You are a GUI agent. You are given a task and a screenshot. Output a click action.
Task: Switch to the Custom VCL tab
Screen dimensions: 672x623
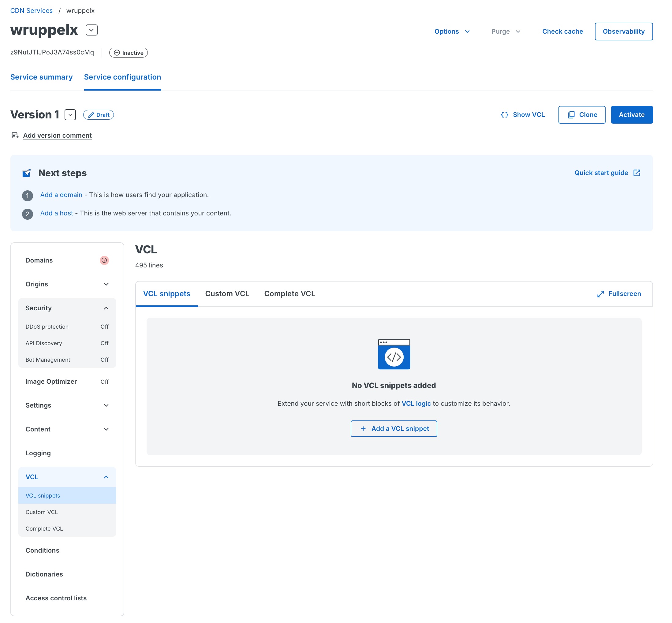click(227, 294)
